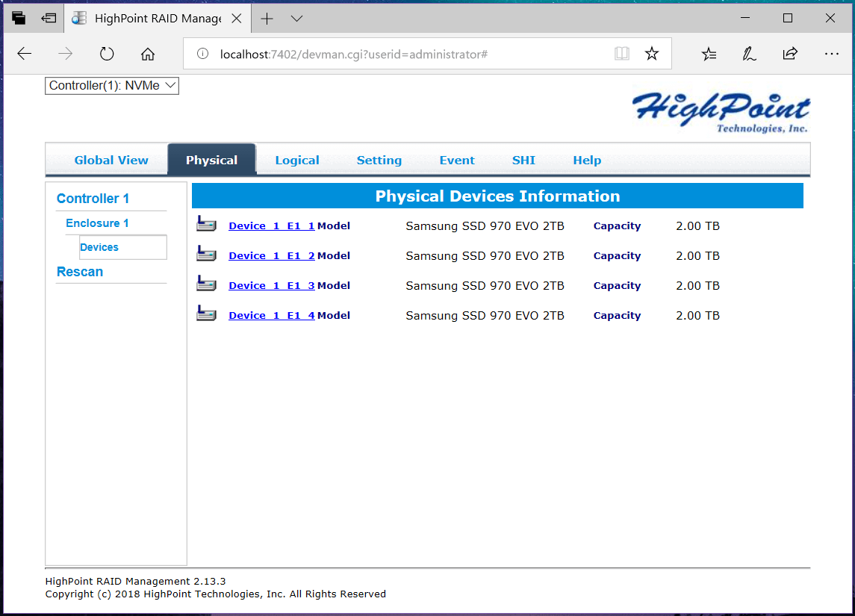Click the browser forward arrow

coord(66,54)
